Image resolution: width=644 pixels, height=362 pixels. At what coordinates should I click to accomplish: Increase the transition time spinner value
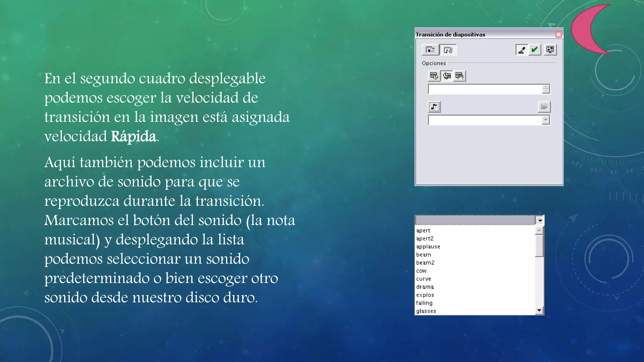[x=546, y=87]
